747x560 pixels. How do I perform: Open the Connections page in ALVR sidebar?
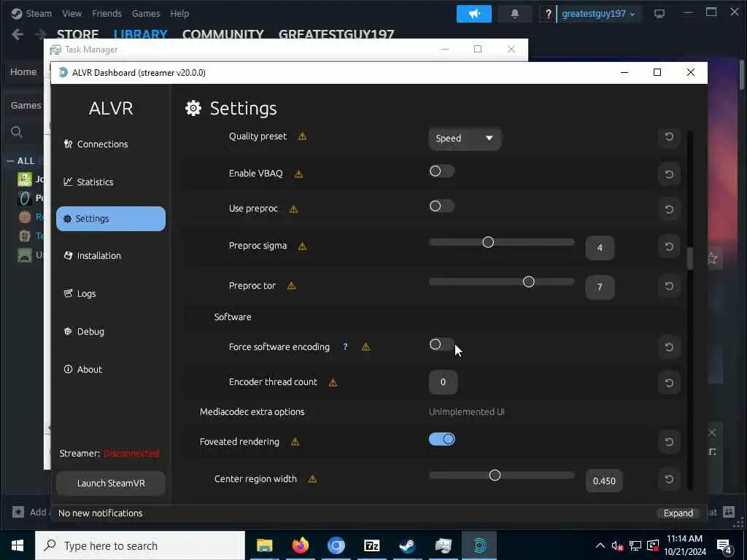pyautogui.click(x=96, y=144)
